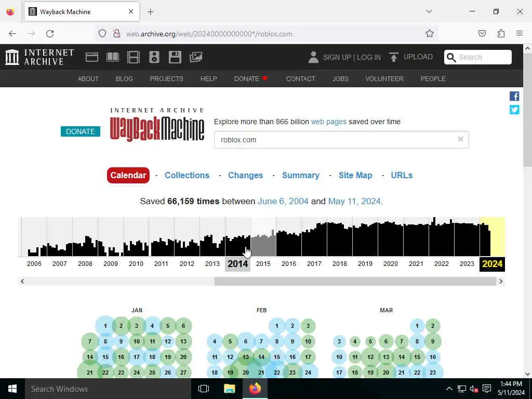
Task: Switch to the Summary tab
Action: click(x=301, y=175)
